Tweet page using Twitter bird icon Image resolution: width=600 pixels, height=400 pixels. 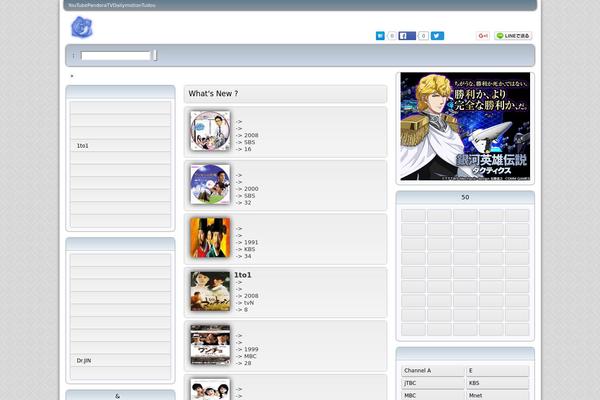[437, 36]
